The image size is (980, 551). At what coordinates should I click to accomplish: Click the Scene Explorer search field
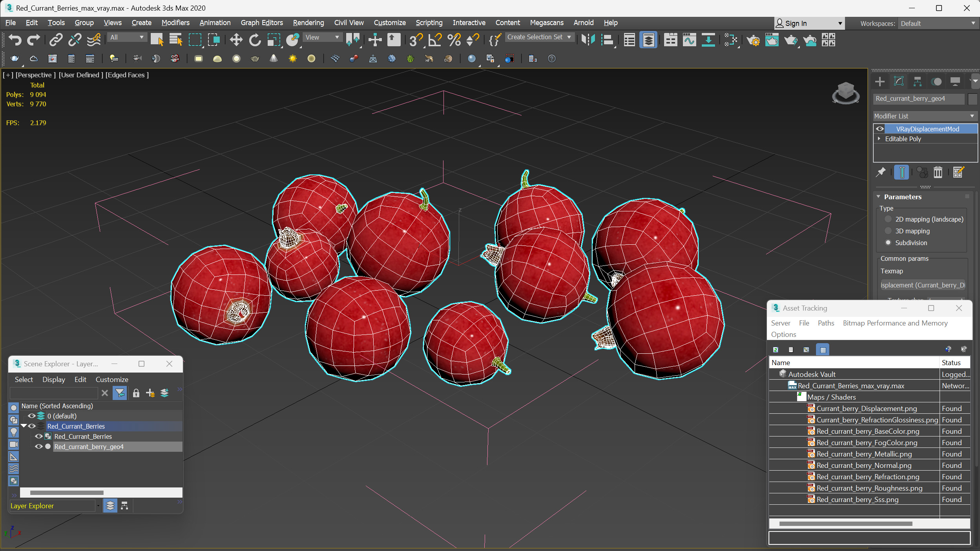click(x=54, y=393)
